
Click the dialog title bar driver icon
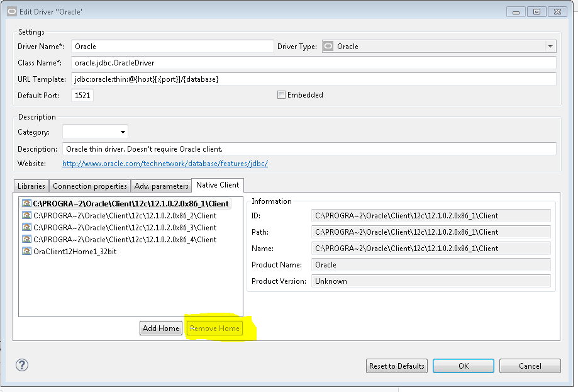point(12,11)
